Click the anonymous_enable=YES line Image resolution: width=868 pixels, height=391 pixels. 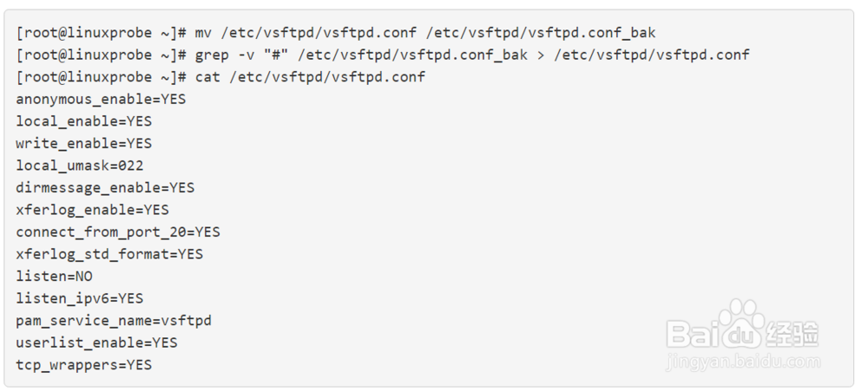click(101, 99)
